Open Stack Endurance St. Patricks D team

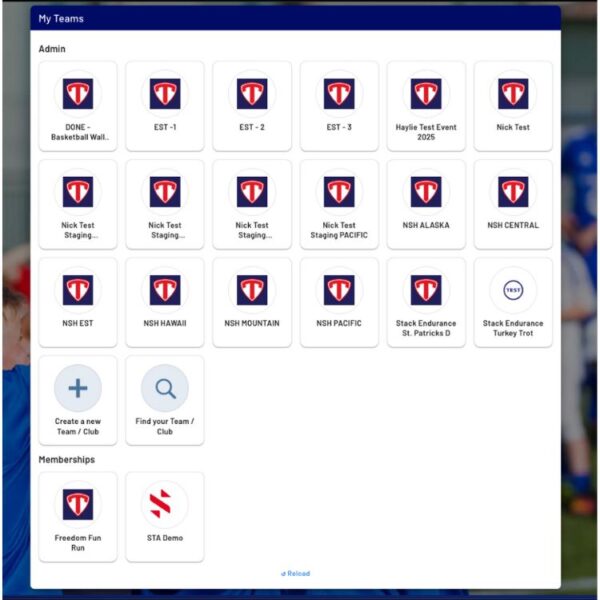pyautogui.click(x=426, y=301)
